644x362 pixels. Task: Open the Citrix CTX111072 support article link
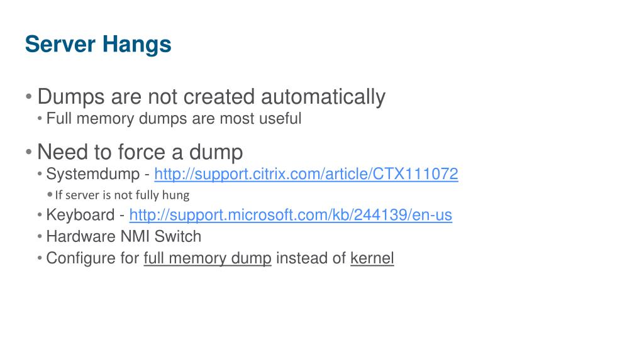306,174
